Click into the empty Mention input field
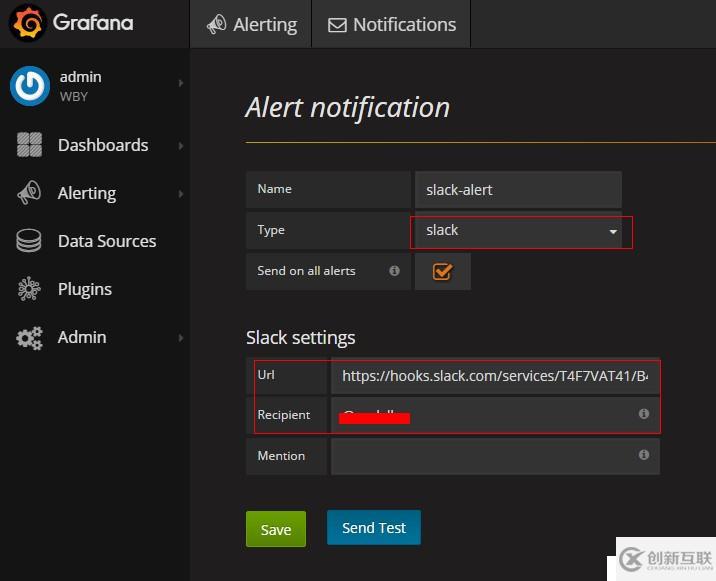716x581 pixels. [x=495, y=456]
